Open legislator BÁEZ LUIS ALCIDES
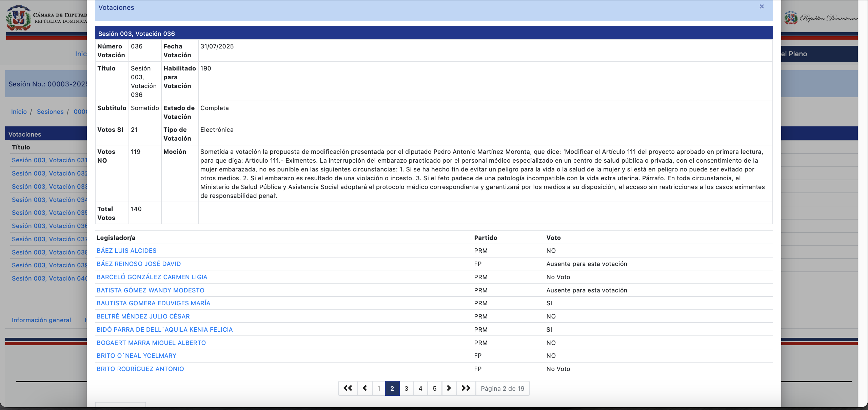Image resolution: width=868 pixels, height=410 pixels. pyautogui.click(x=126, y=251)
